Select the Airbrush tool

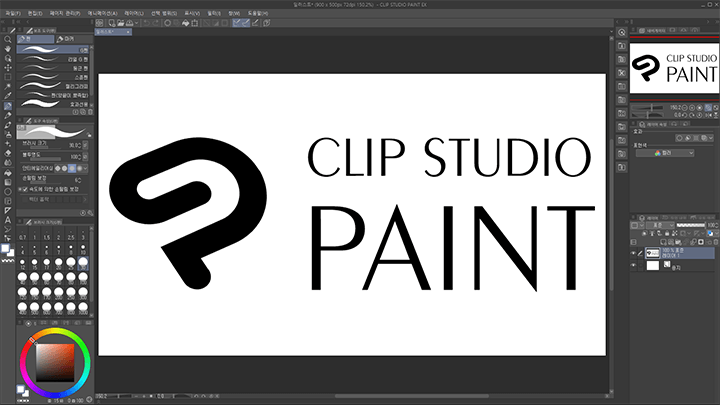tap(8, 135)
